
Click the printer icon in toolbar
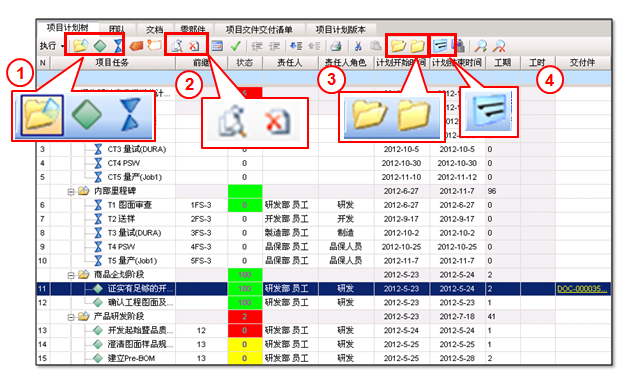coord(336,46)
